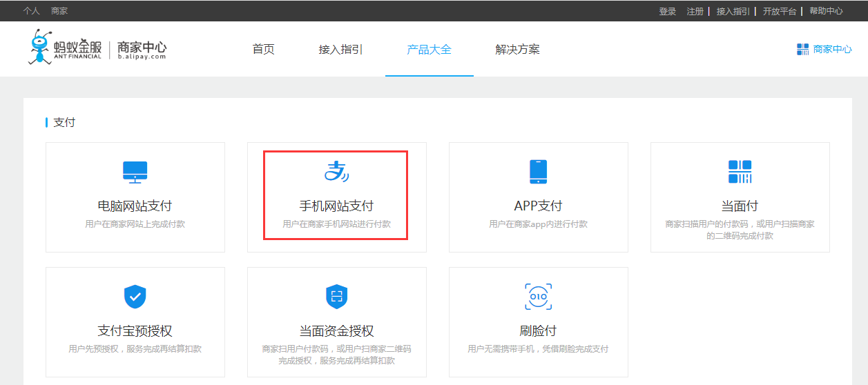Viewport: 868px width, 385px height.
Task: Click the shield scan icon for 当面资金授权
Action: [x=336, y=297]
